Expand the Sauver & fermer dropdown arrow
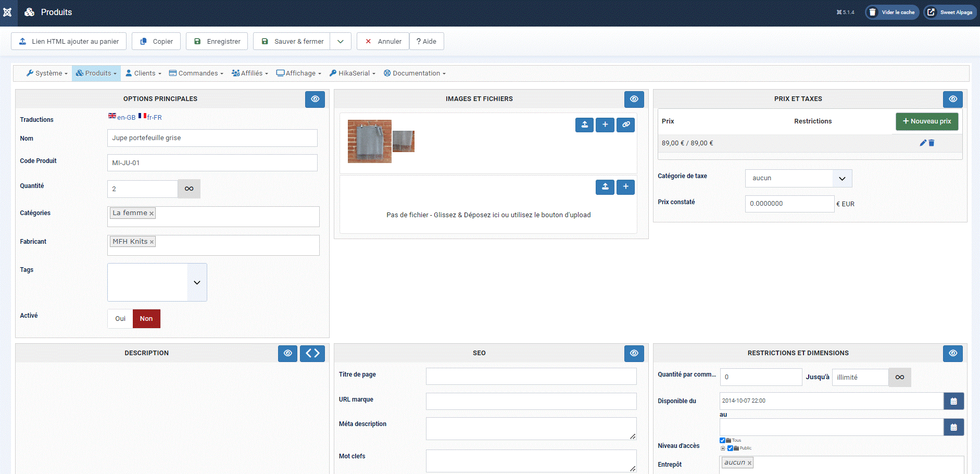 tap(341, 41)
